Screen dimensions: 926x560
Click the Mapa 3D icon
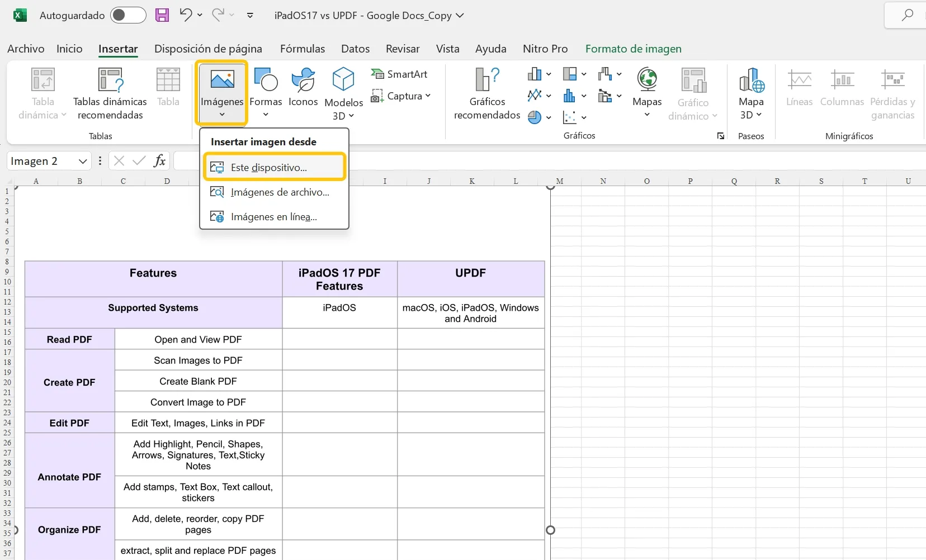coord(751,79)
